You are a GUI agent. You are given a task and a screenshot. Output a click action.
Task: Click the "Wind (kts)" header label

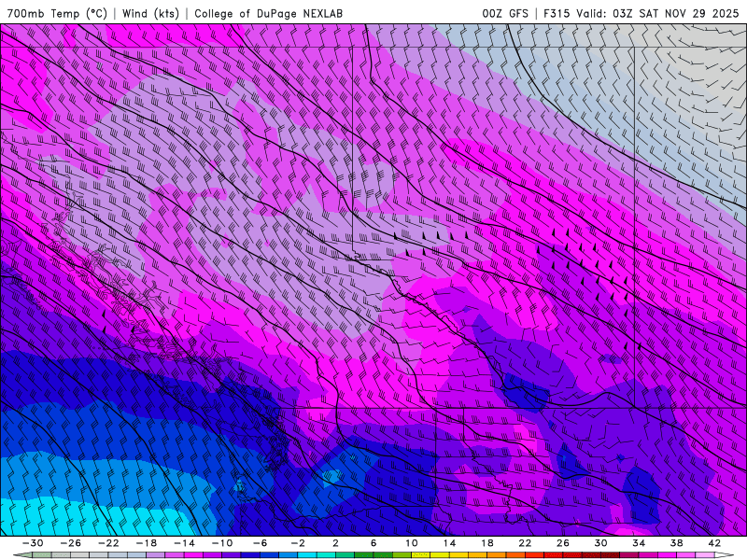point(150,13)
